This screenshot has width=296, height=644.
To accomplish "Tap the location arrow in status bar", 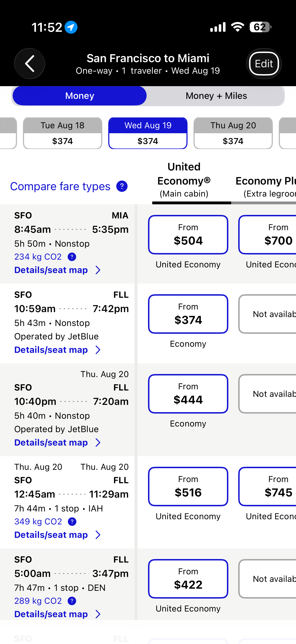I will pyautogui.click(x=71, y=27).
